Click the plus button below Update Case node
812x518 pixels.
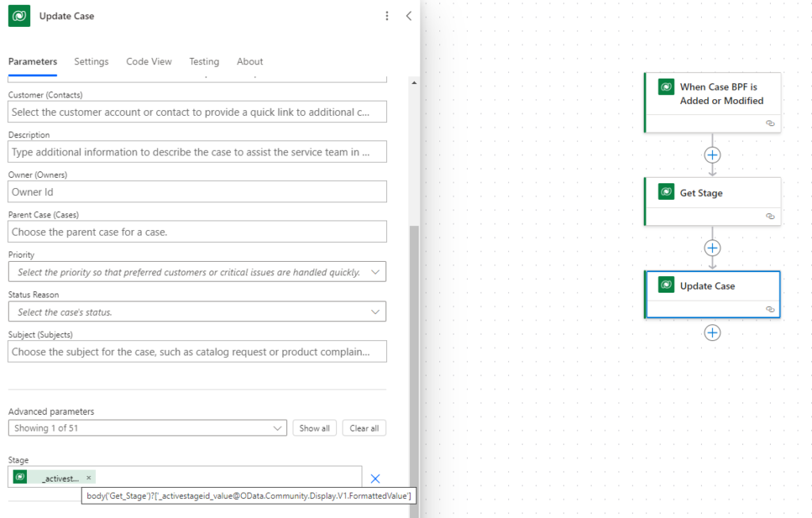click(x=712, y=332)
